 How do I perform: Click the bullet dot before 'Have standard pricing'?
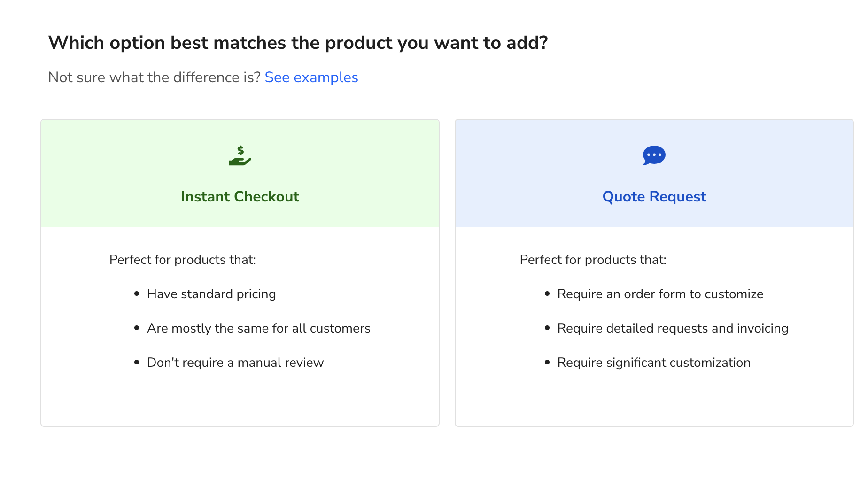pyautogui.click(x=137, y=294)
